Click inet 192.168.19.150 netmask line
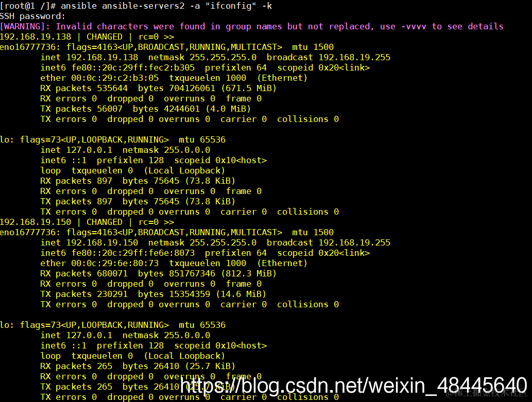The height and width of the screenshot is (402, 532). point(215,242)
